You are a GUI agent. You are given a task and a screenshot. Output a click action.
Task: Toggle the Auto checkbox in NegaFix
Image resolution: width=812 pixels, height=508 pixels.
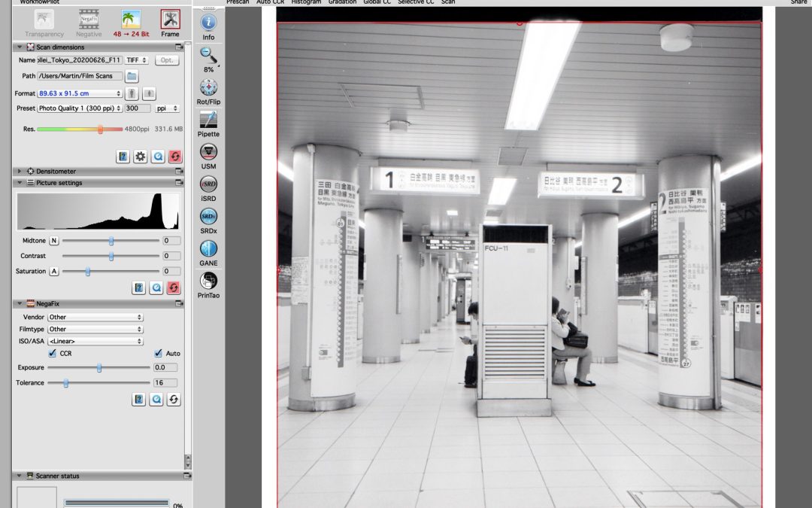click(158, 353)
